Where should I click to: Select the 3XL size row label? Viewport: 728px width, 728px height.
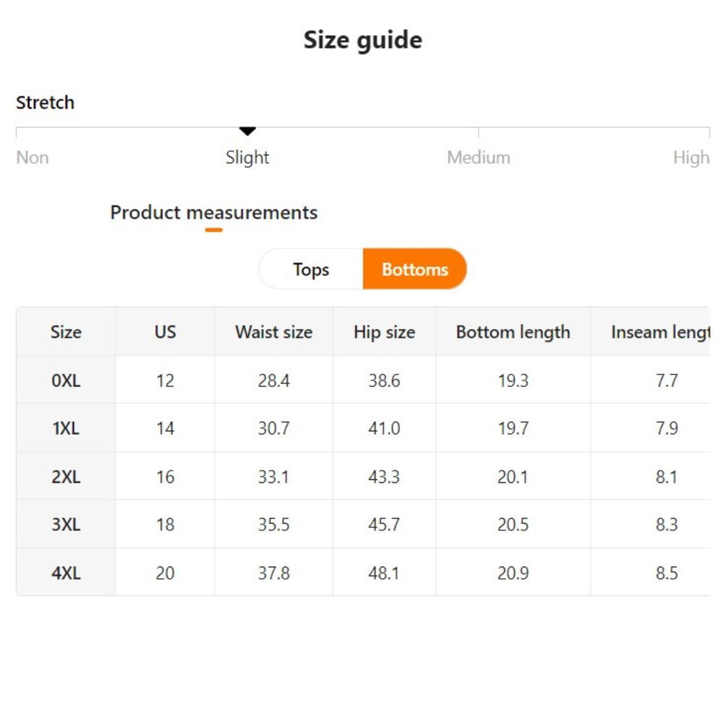tap(66, 524)
